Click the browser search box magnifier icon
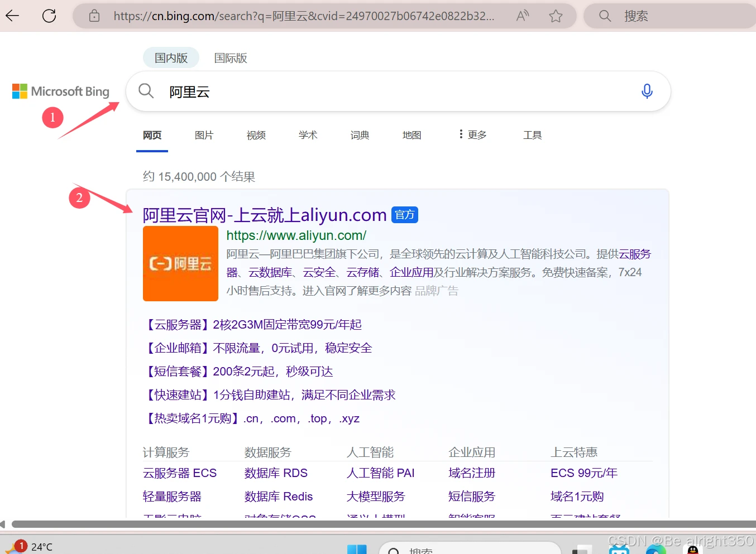The image size is (756, 554). tap(605, 16)
